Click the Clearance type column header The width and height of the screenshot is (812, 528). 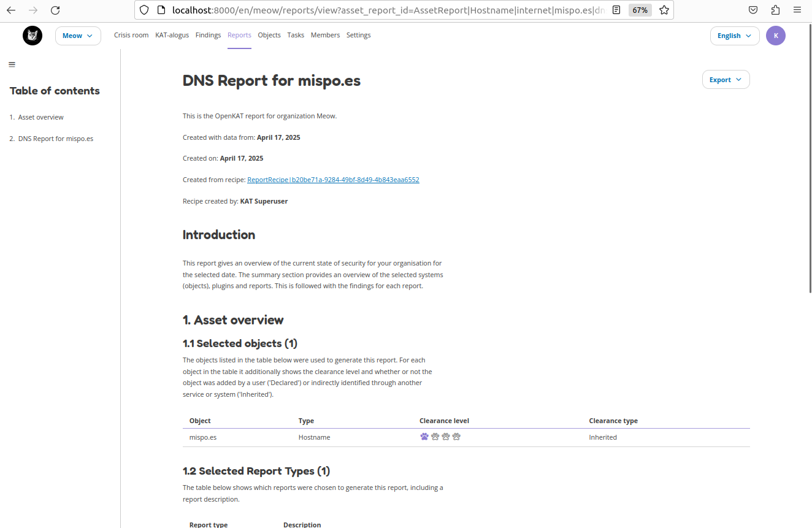613,421
